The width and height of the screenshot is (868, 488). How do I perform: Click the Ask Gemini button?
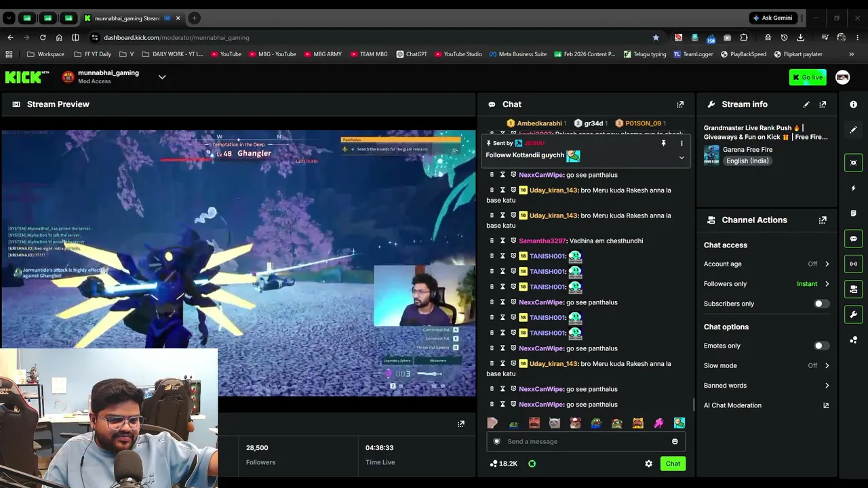[x=772, y=18]
